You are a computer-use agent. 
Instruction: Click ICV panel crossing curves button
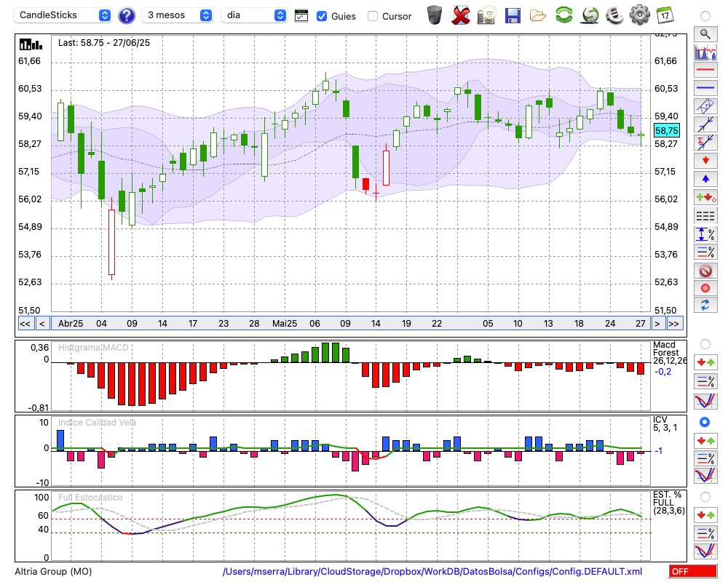coord(705,476)
